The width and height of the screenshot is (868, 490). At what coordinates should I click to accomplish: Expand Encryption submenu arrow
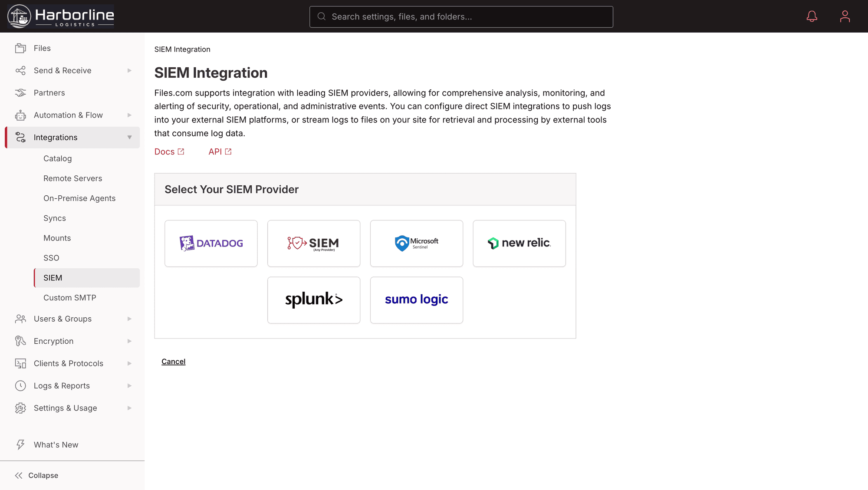(129, 341)
